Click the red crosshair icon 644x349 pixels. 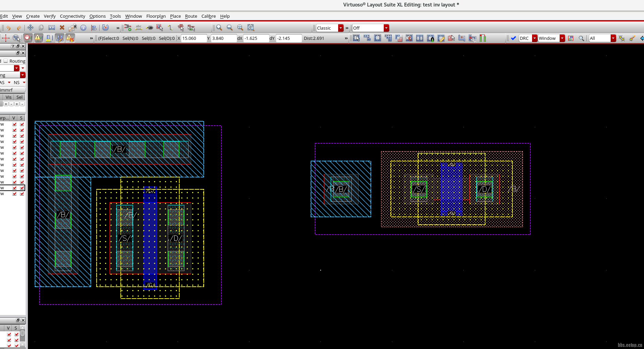pos(6,38)
